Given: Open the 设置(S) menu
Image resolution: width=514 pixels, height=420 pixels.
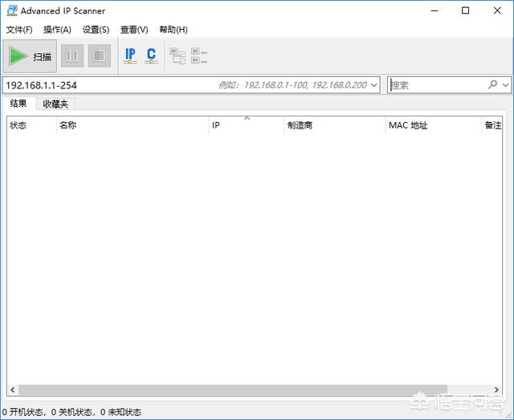Looking at the screenshot, I should click(96, 30).
